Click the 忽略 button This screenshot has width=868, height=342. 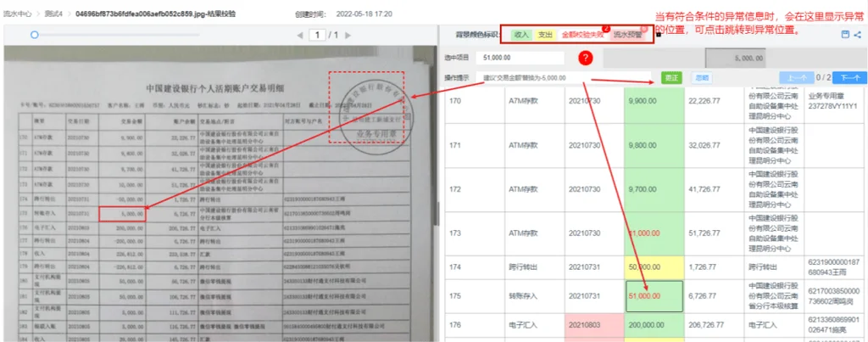point(702,78)
